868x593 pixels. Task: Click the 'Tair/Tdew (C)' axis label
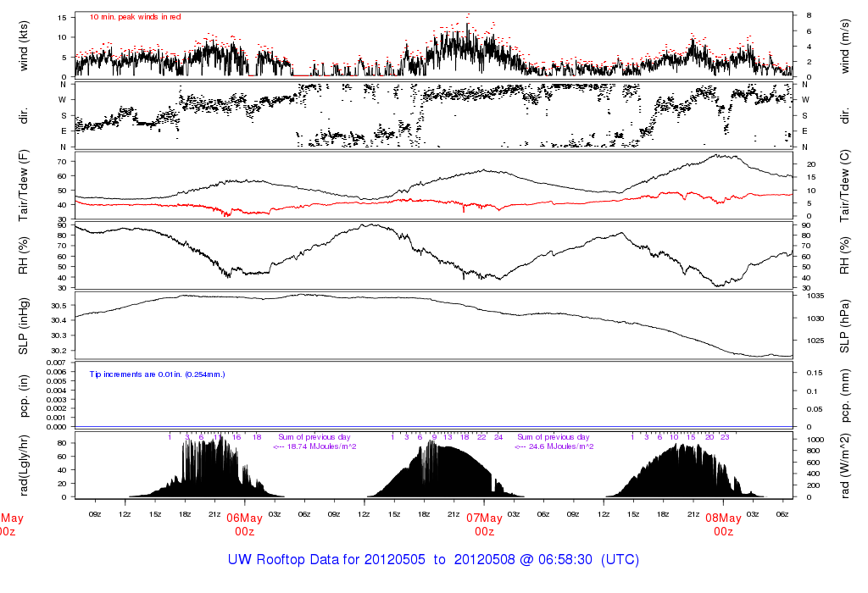(844, 186)
